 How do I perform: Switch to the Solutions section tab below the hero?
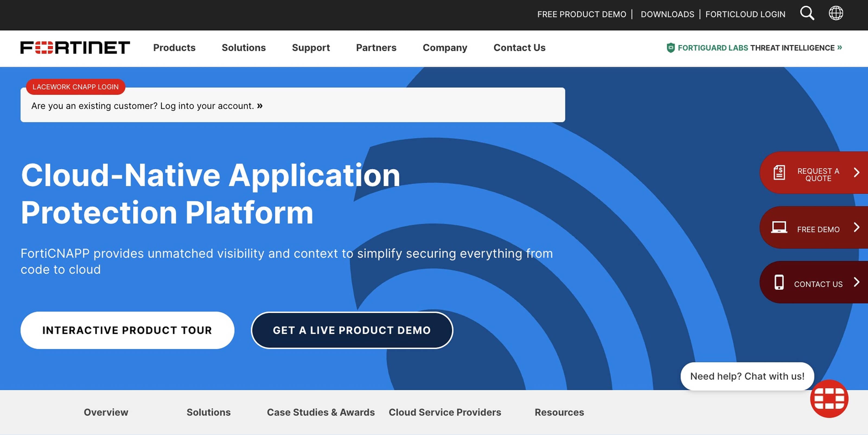tap(209, 412)
